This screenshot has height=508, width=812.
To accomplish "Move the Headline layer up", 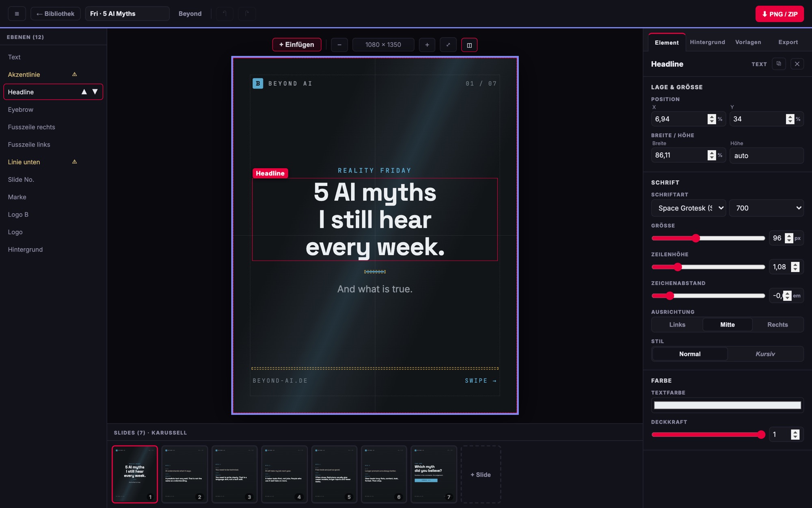I will pyautogui.click(x=84, y=92).
